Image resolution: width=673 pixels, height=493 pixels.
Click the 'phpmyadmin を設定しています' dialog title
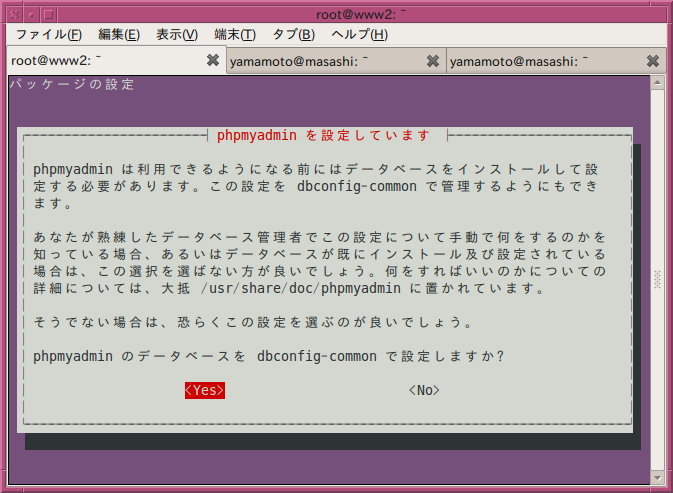pos(323,136)
